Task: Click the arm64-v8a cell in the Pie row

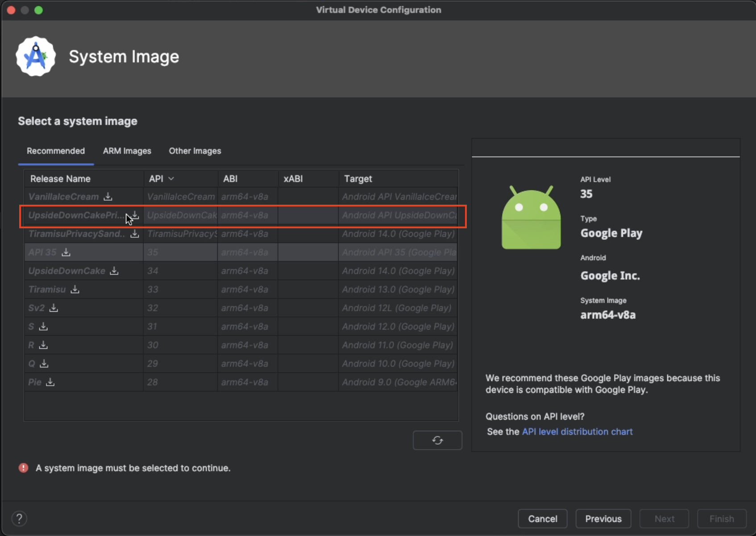Action: (248, 382)
